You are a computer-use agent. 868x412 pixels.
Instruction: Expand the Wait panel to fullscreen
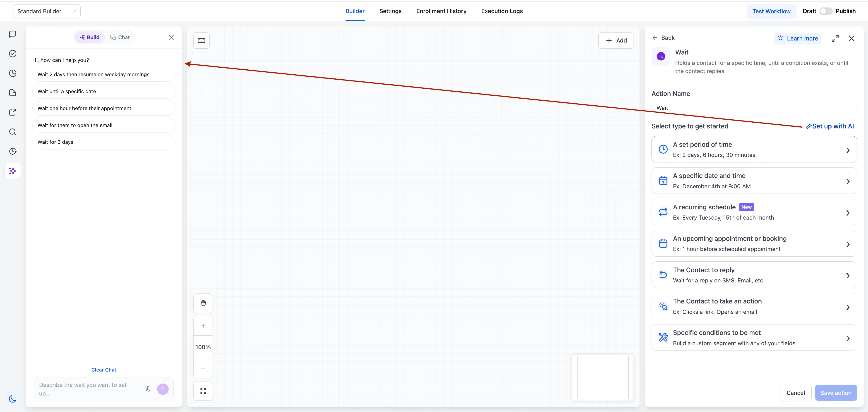835,38
